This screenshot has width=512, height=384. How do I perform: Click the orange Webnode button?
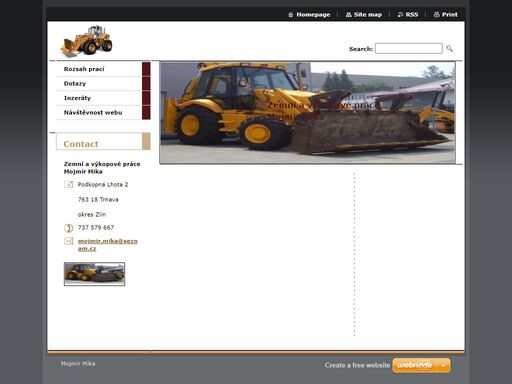click(x=415, y=365)
